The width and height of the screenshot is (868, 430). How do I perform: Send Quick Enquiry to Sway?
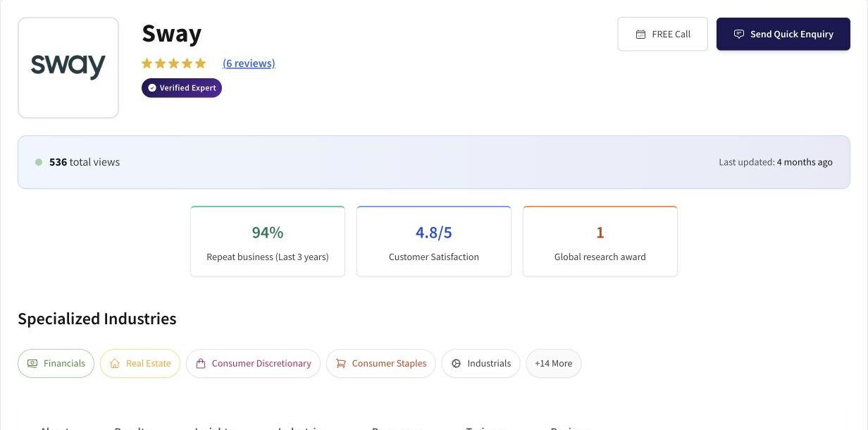pyautogui.click(x=783, y=34)
